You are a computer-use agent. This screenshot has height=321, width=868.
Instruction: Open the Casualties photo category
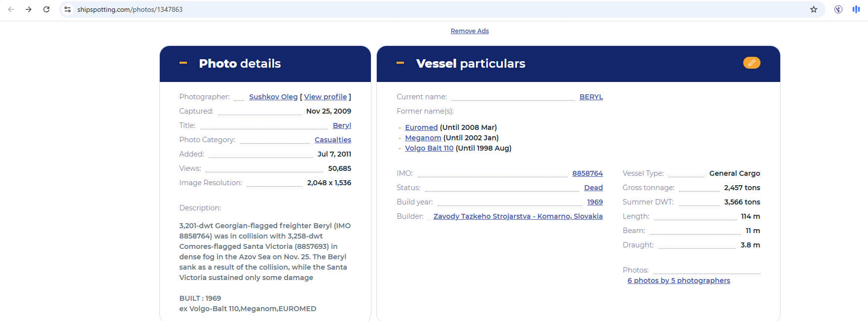click(333, 140)
